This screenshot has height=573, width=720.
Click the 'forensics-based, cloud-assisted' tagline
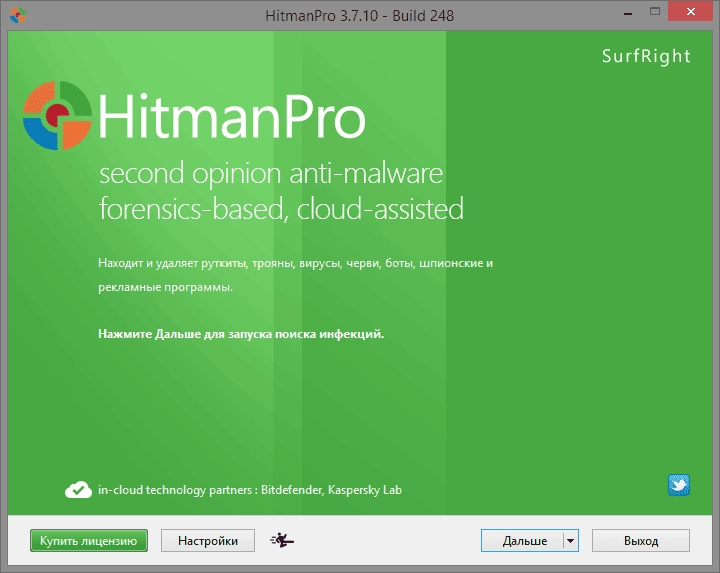(281, 209)
